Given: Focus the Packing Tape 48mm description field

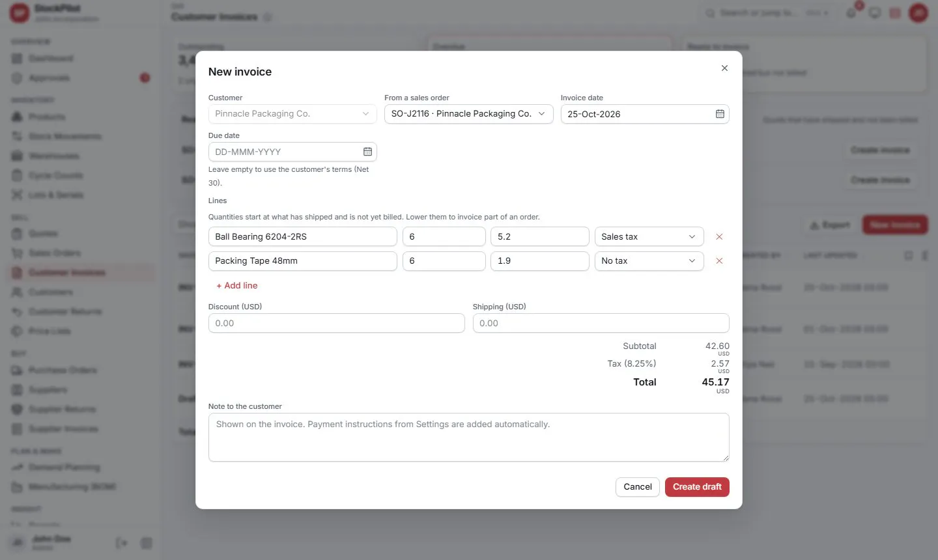Looking at the screenshot, I should [x=303, y=261].
